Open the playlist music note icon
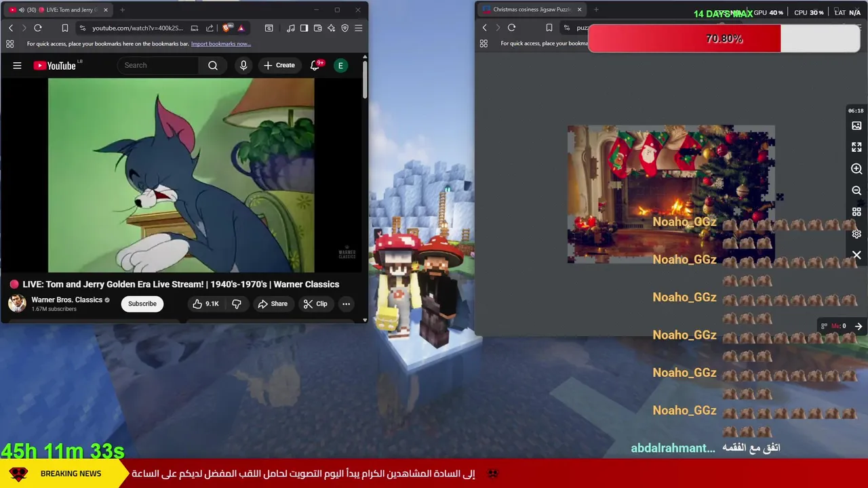This screenshot has height=488, width=868. point(291,28)
